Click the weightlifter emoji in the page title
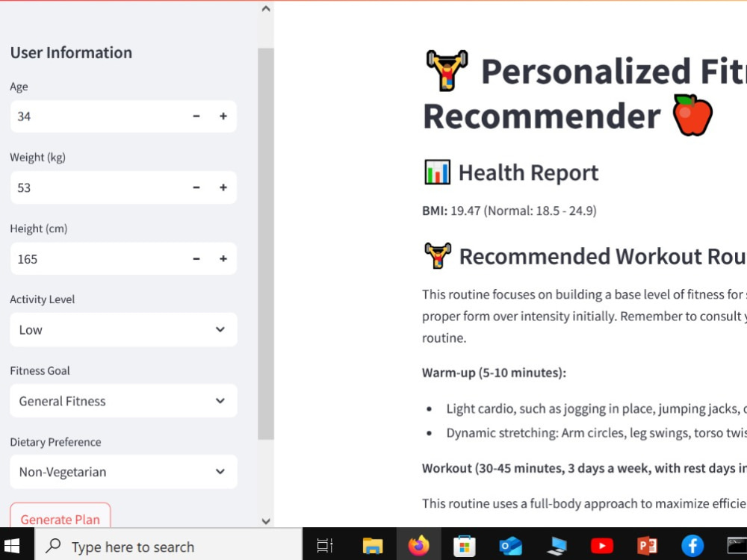The image size is (747, 560). (447, 70)
